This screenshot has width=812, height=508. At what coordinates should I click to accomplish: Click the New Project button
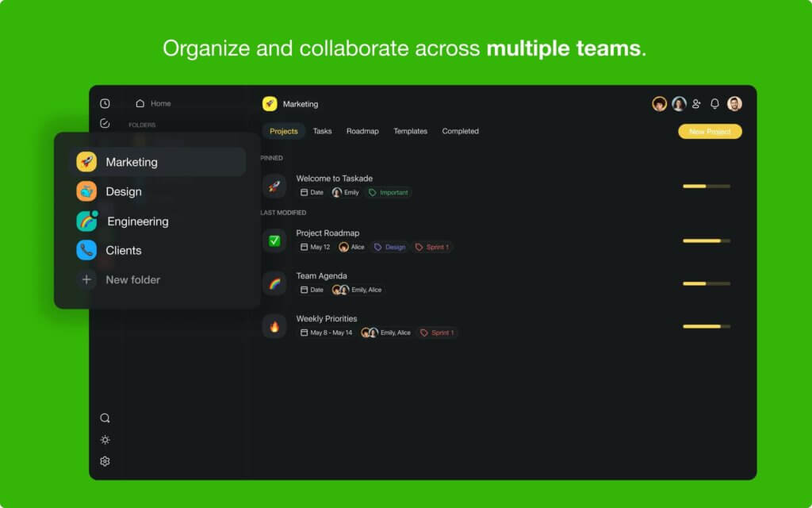point(710,131)
